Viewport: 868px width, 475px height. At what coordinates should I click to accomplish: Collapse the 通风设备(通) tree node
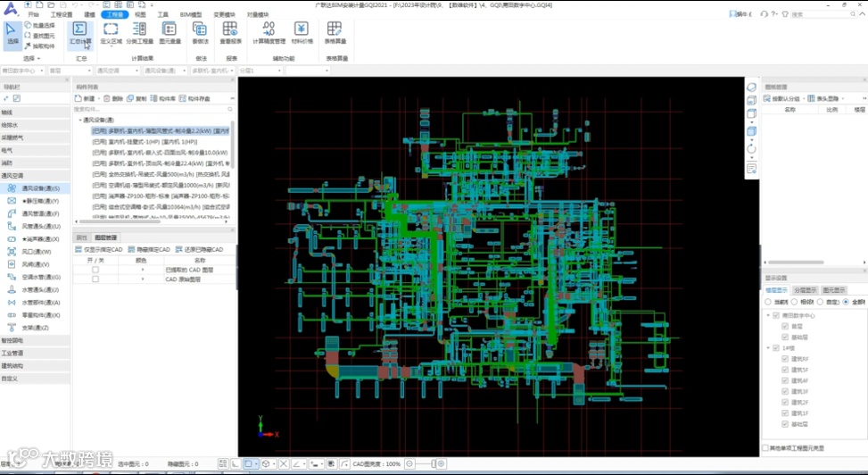click(79, 120)
